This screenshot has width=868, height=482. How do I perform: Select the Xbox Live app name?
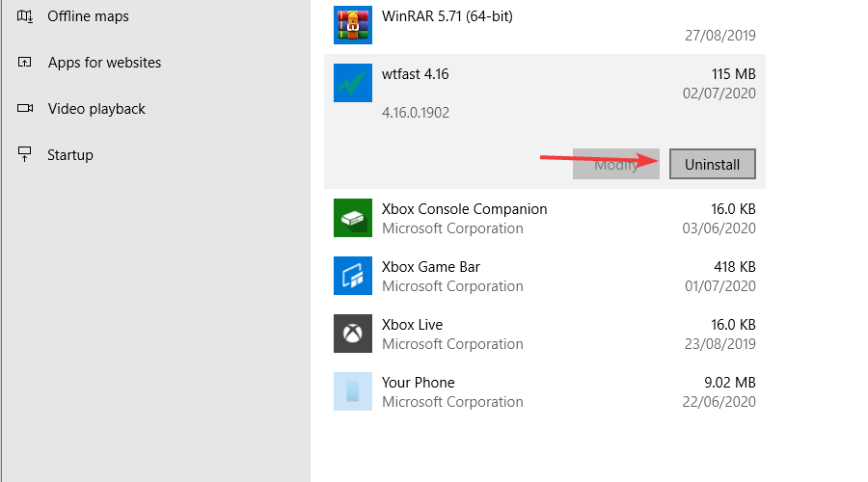[x=413, y=325]
